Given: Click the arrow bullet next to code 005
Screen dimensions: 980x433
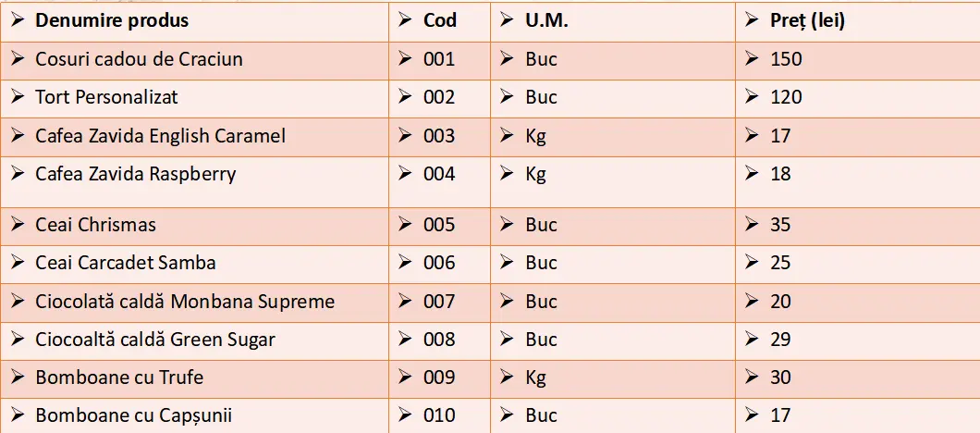Looking at the screenshot, I should [406, 224].
